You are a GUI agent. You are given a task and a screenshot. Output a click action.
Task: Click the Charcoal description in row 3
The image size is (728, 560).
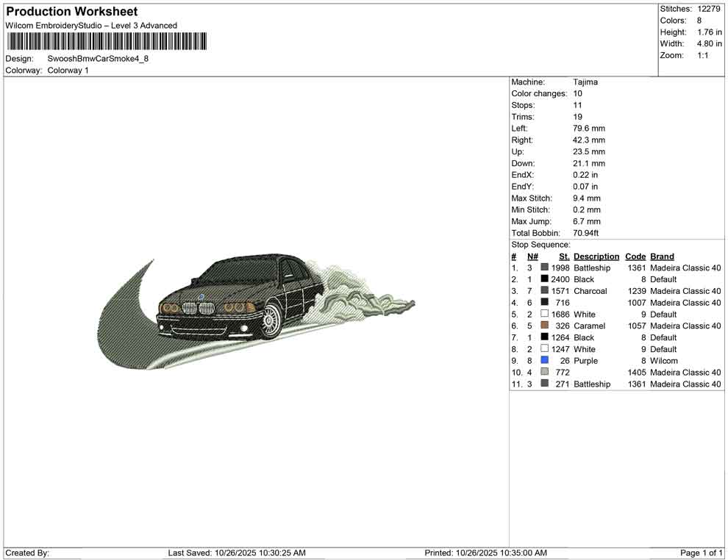coord(590,291)
